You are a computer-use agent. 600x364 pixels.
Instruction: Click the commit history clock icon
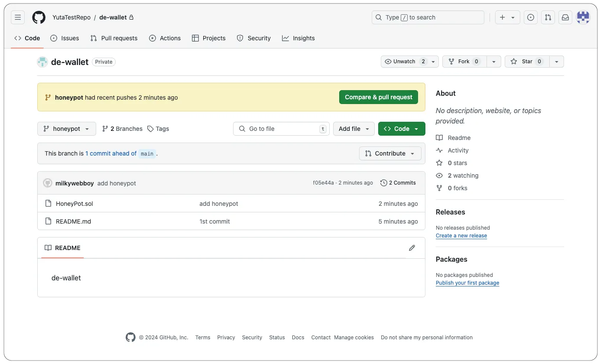[384, 183]
